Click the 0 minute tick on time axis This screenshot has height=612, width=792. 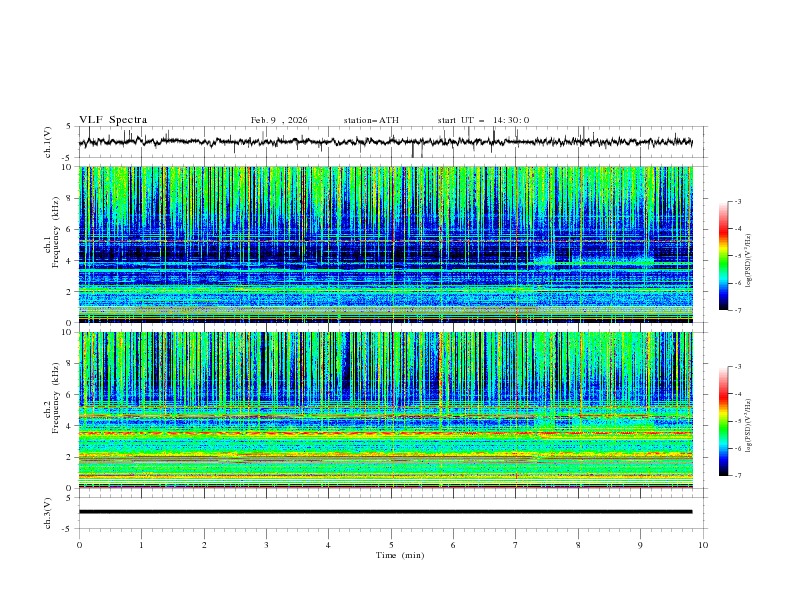(x=79, y=545)
